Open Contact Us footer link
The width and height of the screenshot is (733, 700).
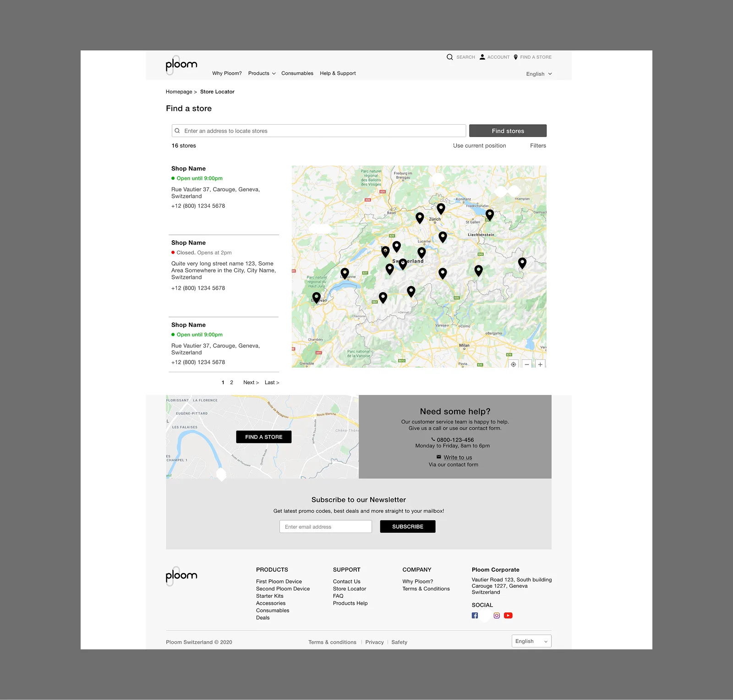pyautogui.click(x=347, y=581)
